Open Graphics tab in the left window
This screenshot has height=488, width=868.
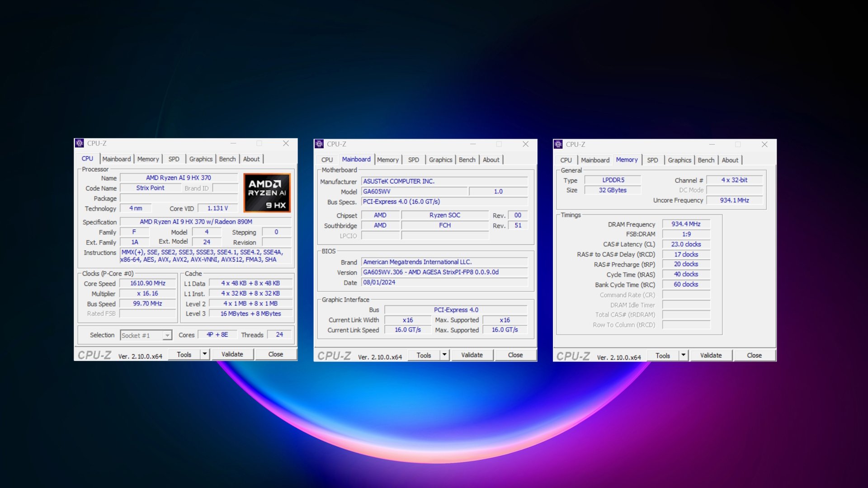coord(201,159)
